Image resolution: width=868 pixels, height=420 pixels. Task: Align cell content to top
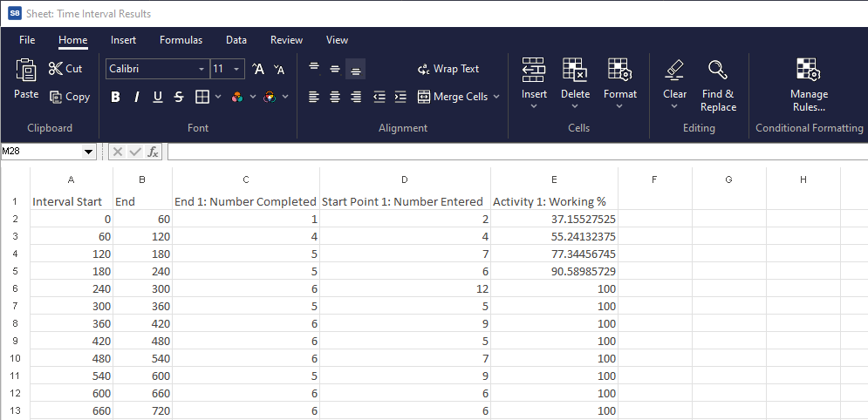point(314,69)
